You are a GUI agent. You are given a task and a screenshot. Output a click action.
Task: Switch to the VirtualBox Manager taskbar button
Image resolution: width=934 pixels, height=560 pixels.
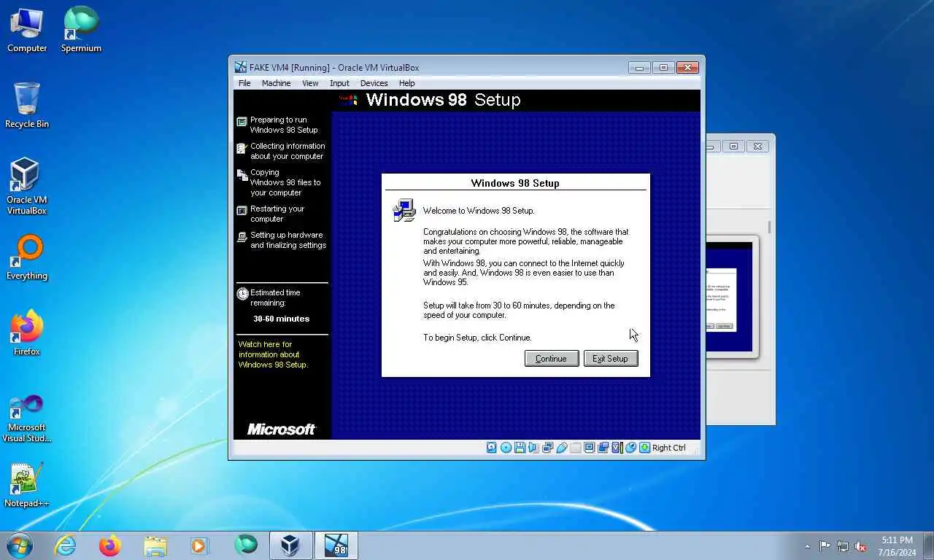(291, 545)
